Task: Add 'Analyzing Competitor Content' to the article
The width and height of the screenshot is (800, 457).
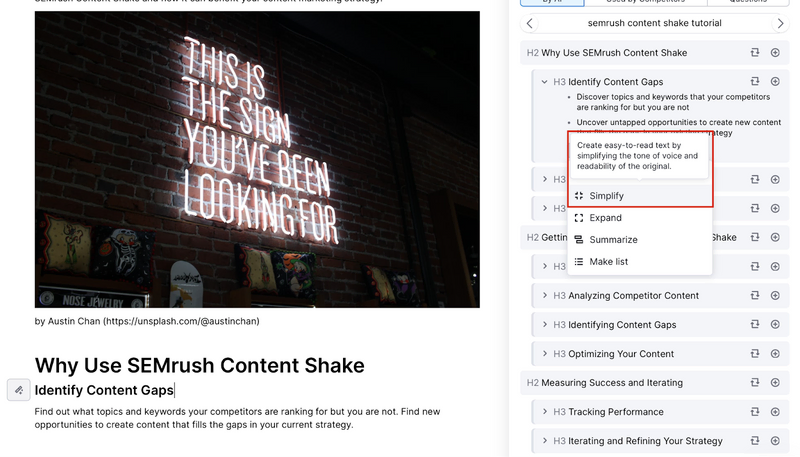Action: click(x=775, y=295)
